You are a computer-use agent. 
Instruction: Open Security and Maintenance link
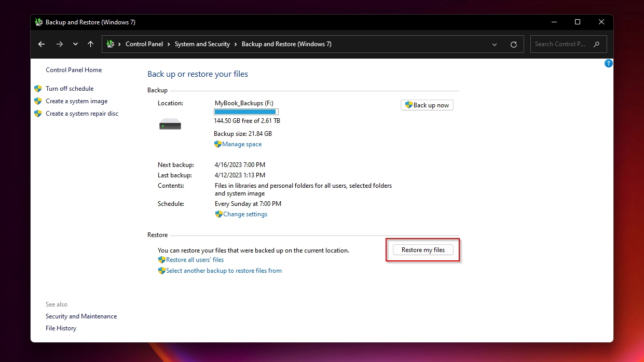tap(81, 316)
